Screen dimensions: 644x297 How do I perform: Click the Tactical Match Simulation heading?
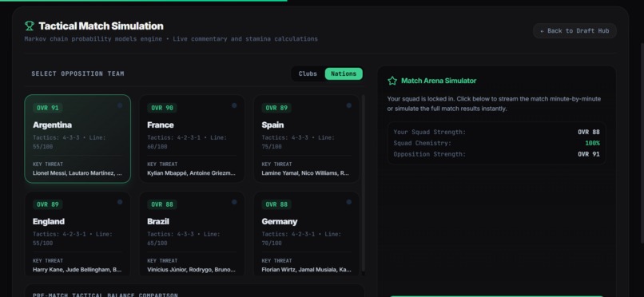pyautogui.click(x=101, y=26)
